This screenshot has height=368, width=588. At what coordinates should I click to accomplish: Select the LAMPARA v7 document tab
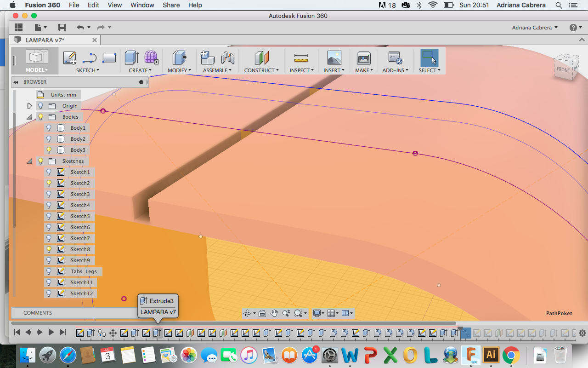(55, 40)
